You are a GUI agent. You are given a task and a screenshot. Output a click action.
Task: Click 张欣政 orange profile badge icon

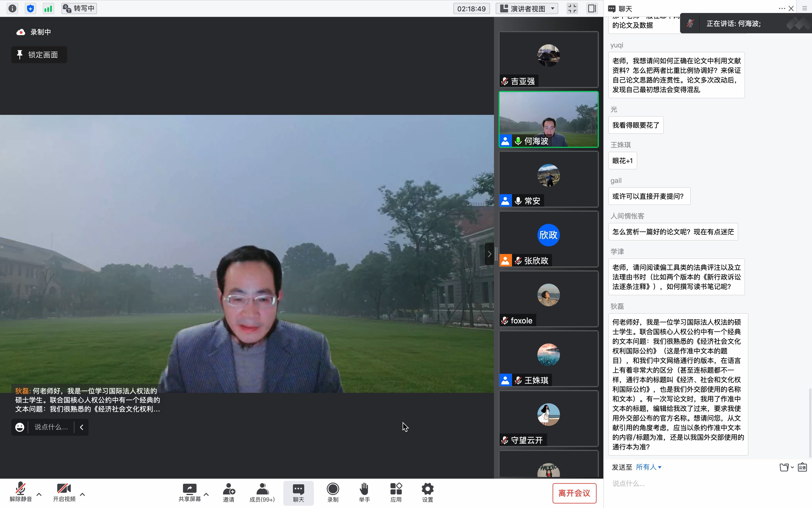click(505, 260)
